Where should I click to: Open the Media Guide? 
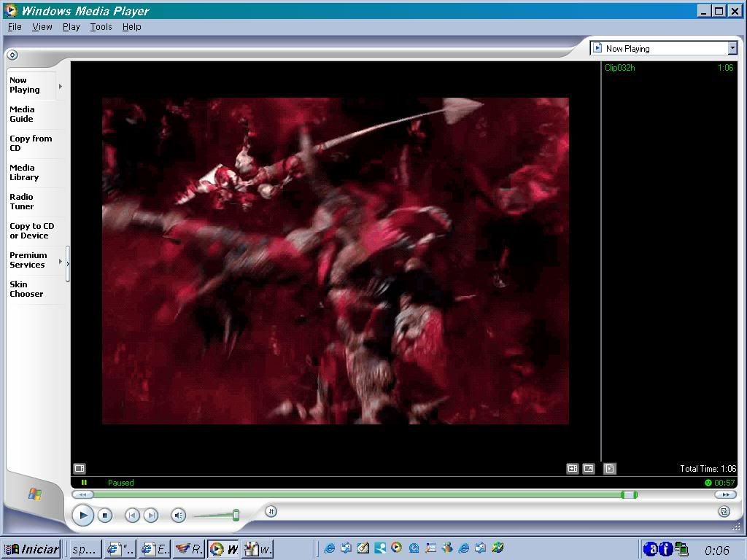(x=23, y=114)
